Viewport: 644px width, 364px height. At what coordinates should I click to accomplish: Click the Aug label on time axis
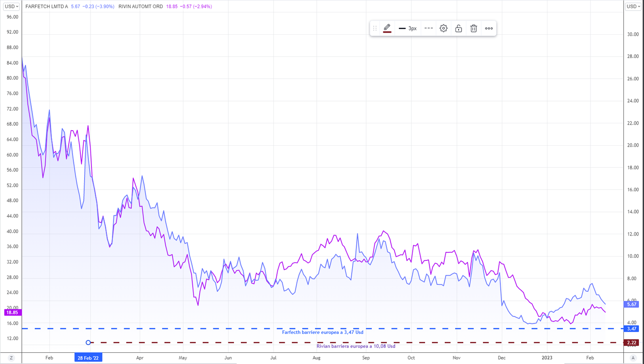(316, 358)
